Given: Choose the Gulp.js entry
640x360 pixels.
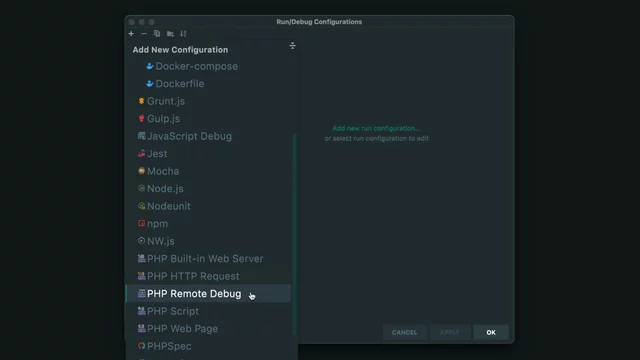Looking at the screenshot, I should (x=209, y=118).
